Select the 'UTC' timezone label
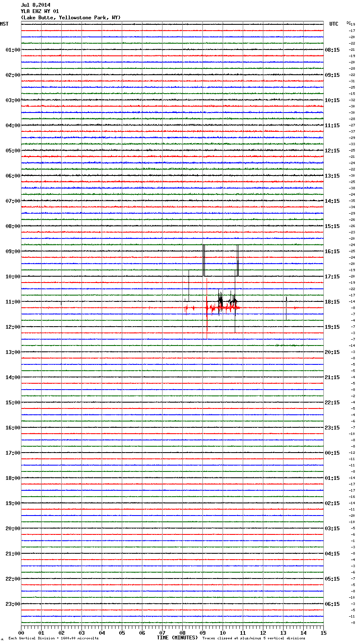This screenshot has height=644, width=357. tap(334, 24)
